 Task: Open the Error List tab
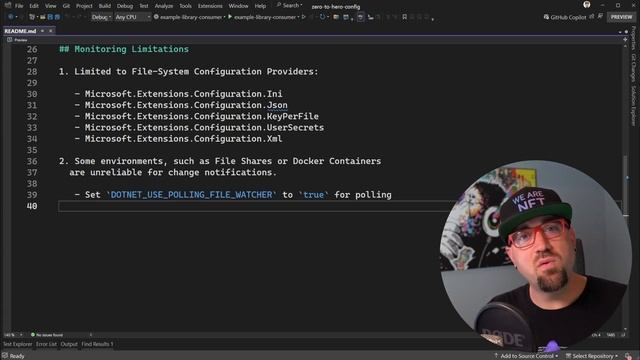pos(46,344)
